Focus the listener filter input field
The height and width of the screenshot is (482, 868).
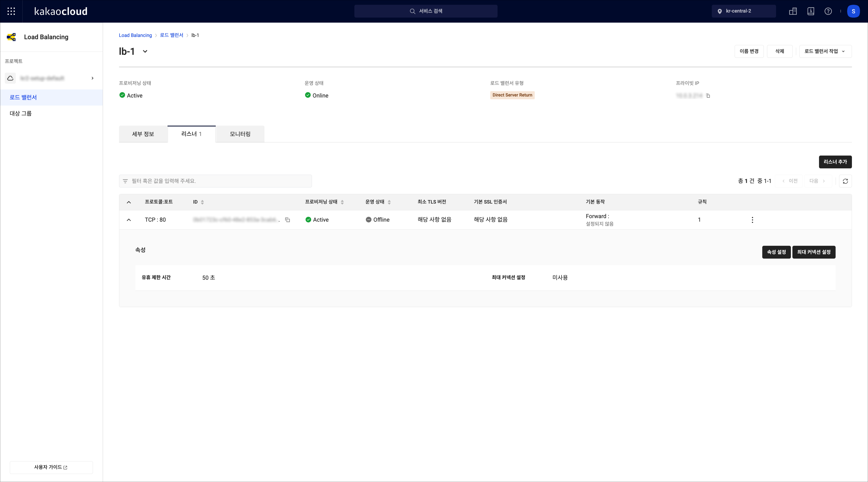click(x=215, y=181)
